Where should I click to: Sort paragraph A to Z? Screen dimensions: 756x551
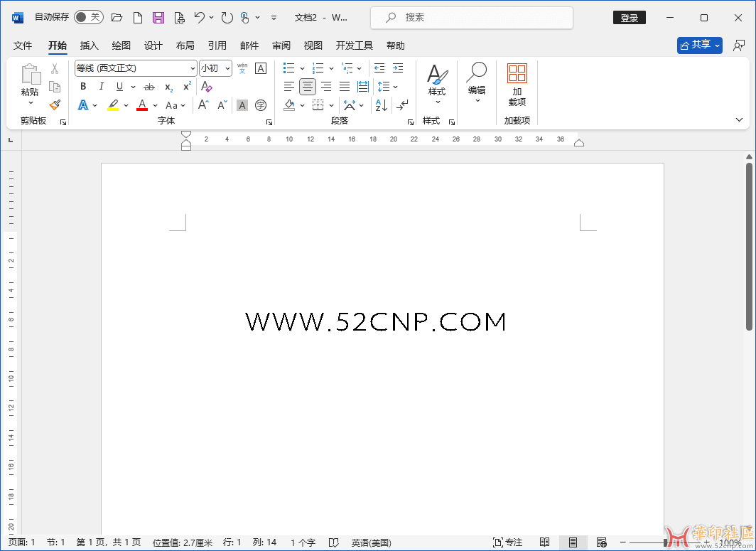click(x=382, y=105)
